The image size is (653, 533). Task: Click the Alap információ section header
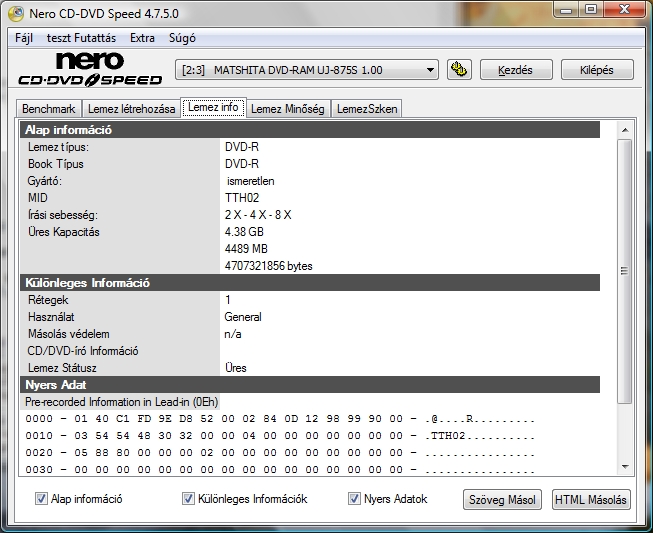310,130
